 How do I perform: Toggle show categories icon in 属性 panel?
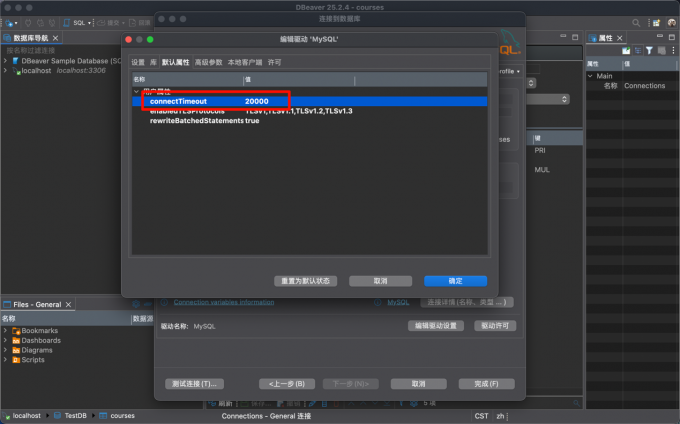click(x=638, y=51)
